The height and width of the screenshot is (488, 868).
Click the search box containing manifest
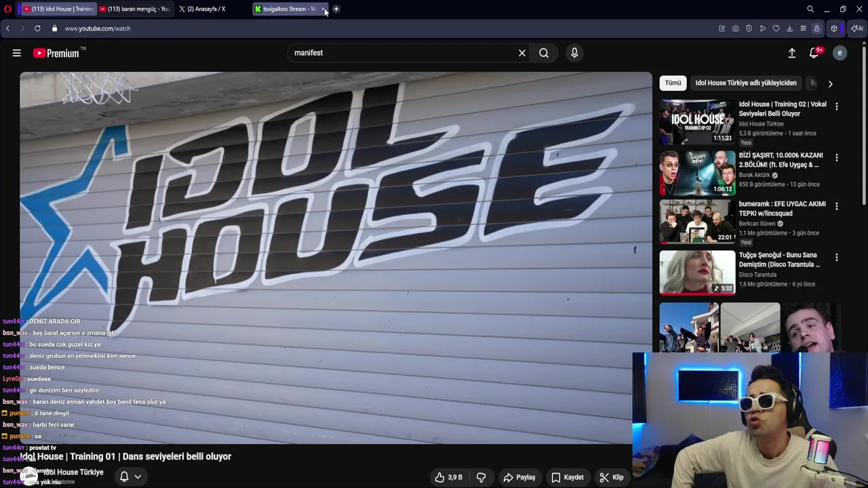(403, 53)
